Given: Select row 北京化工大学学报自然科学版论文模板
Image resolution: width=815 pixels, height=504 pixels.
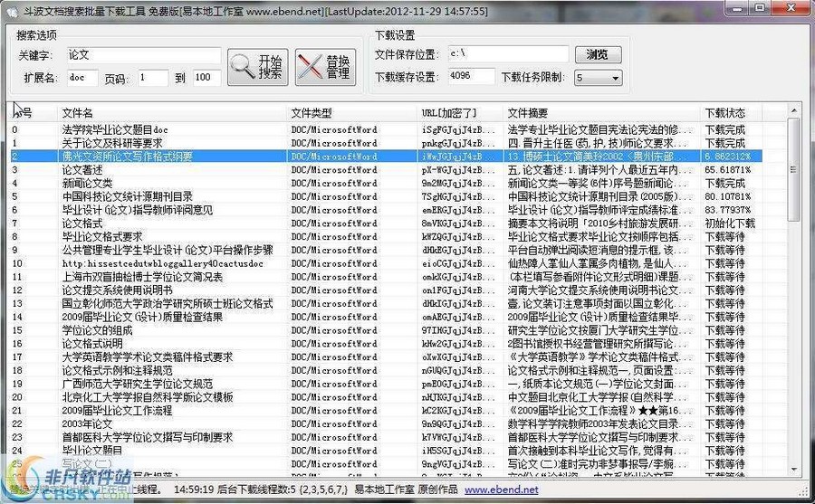Looking at the screenshot, I should click(386, 397).
